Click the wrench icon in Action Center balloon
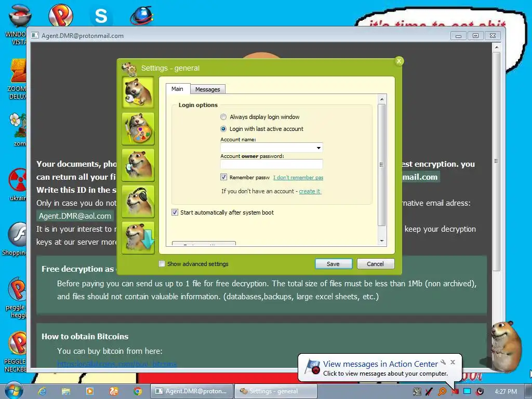The image size is (532, 399). click(443, 362)
